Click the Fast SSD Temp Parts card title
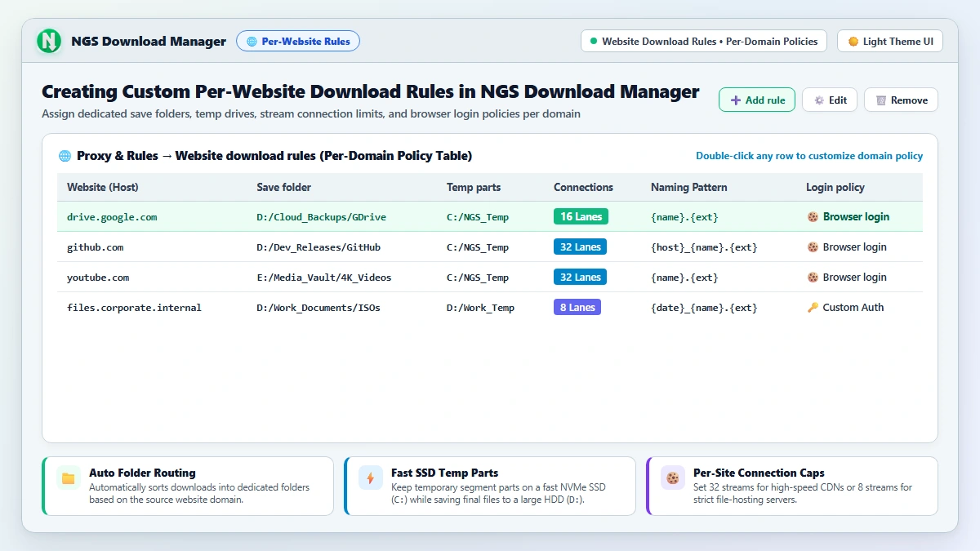Image resolution: width=980 pixels, height=551 pixels. (x=444, y=473)
